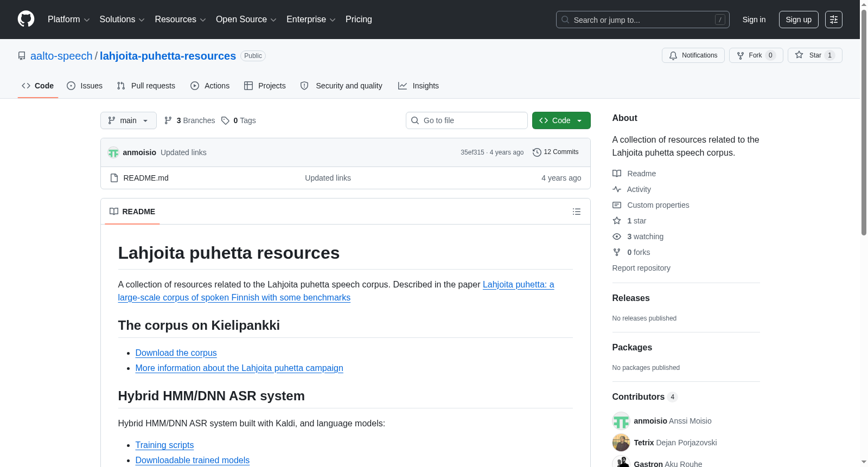Image resolution: width=868 pixels, height=467 pixels.
Task: Click the Sign up button
Action: coord(799,20)
